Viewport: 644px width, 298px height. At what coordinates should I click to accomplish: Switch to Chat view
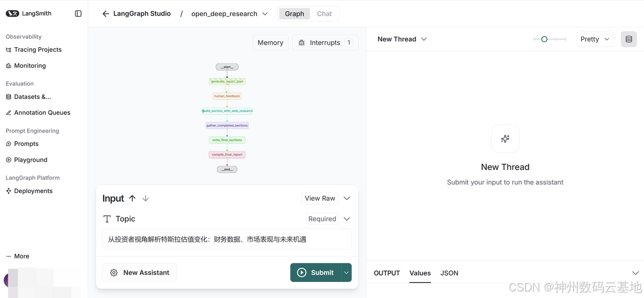[x=325, y=14]
